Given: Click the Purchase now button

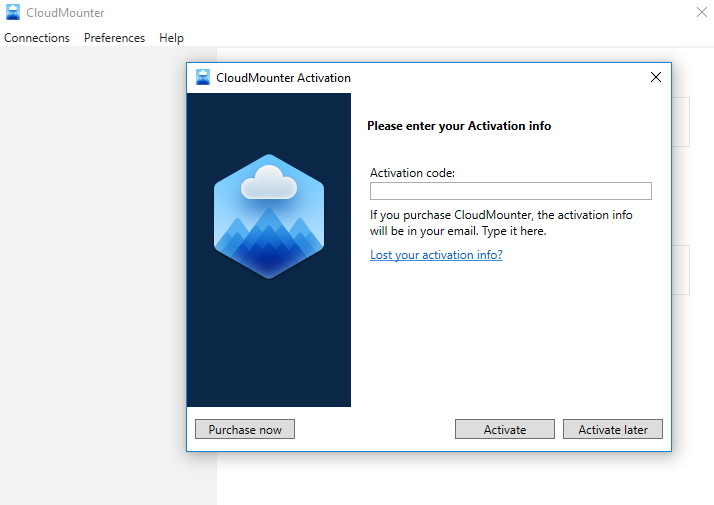Looking at the screenshot, I should pos(245,429).
